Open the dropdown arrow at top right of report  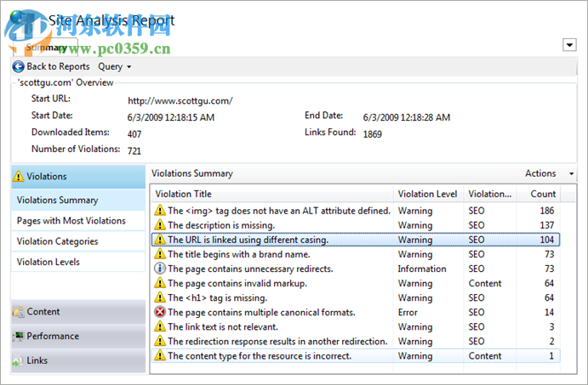pyautogui.click(x=569, y=45)
